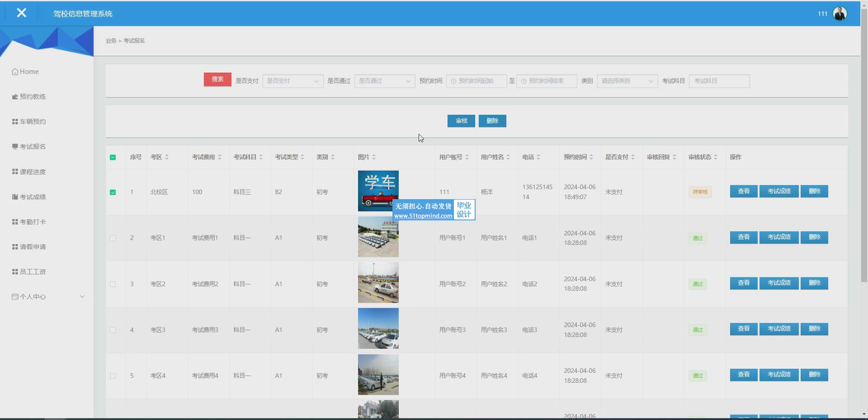This screenshot has height=420, width=868.
Task: Sort by 考试类型 column arrows
Action: (302, 157)
